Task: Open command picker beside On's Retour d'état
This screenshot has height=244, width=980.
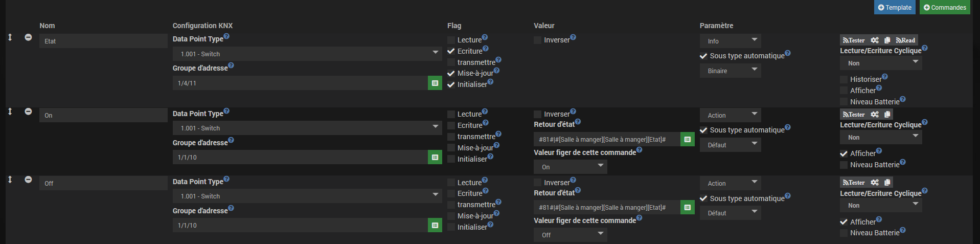Action: (687, 139)
